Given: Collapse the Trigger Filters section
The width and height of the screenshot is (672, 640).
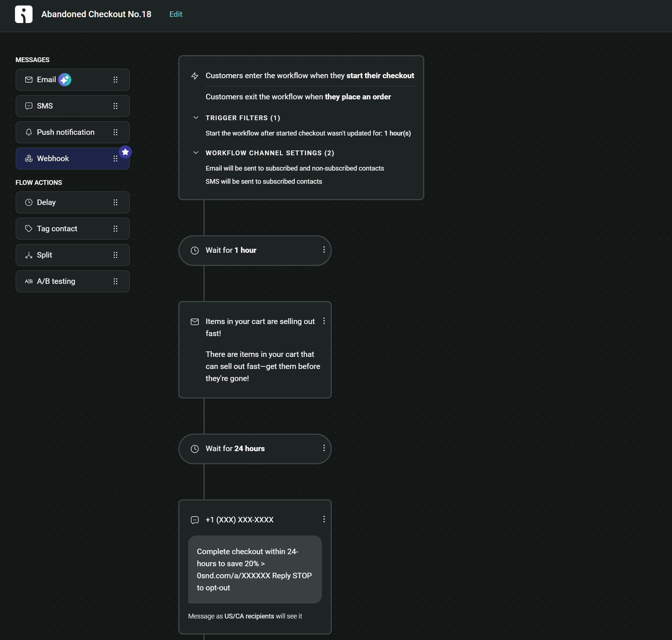Looking at the screenshot, I should pos(196,118).
